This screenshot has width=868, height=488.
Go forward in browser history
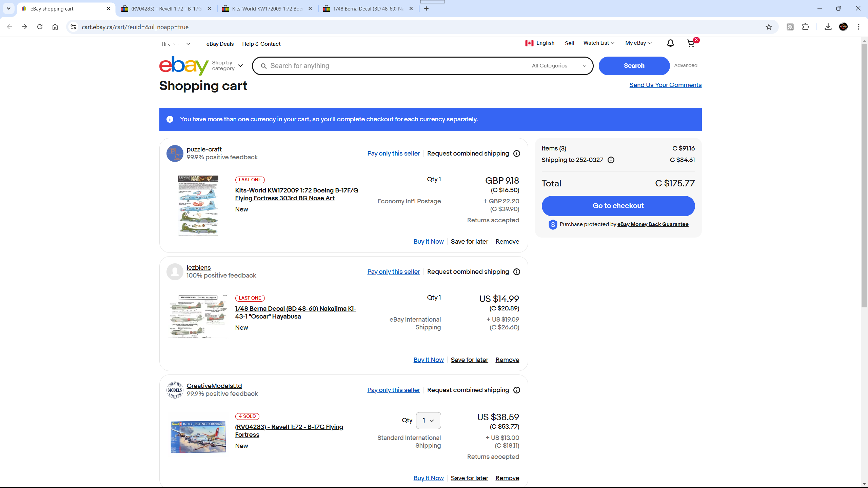(24, 27)
